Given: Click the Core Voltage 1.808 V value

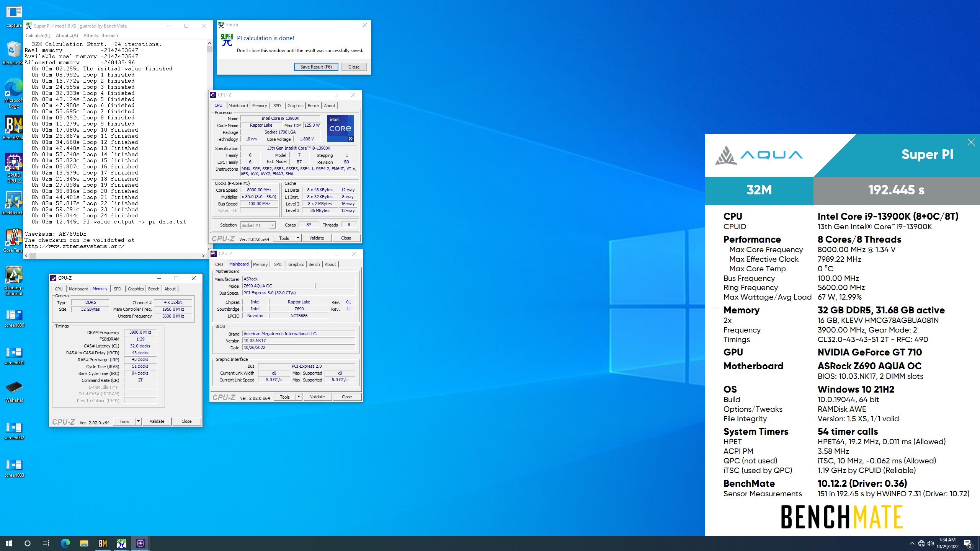Looking at the screenshot, I should pos(307,139).
